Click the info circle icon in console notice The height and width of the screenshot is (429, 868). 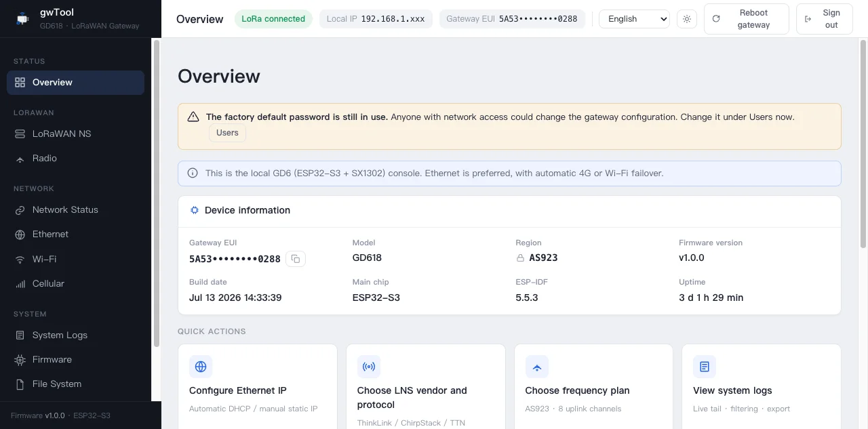coord(193,173)
